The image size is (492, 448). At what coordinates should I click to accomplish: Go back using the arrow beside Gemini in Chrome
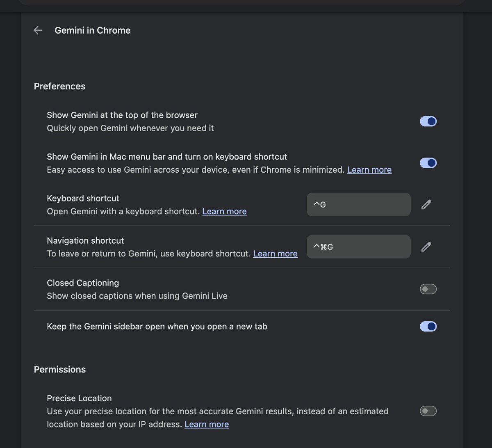click(38, 30)
